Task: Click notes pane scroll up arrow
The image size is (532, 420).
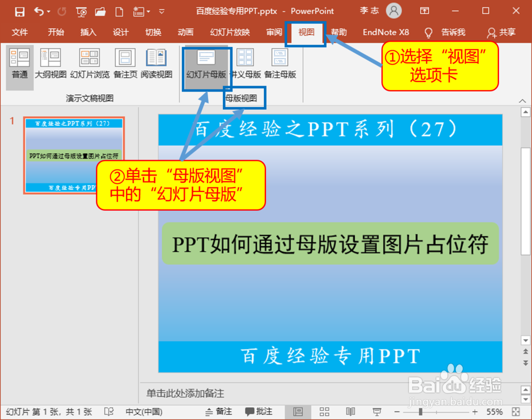Action: click(x=526, y=390)
